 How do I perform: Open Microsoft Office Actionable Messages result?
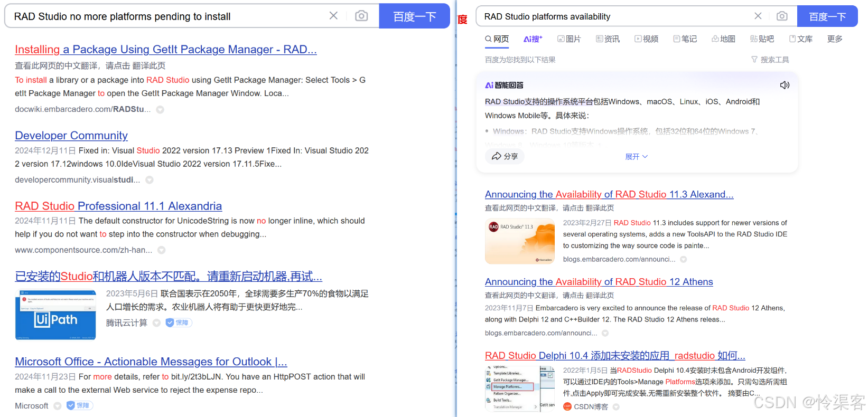coord(151,362)
